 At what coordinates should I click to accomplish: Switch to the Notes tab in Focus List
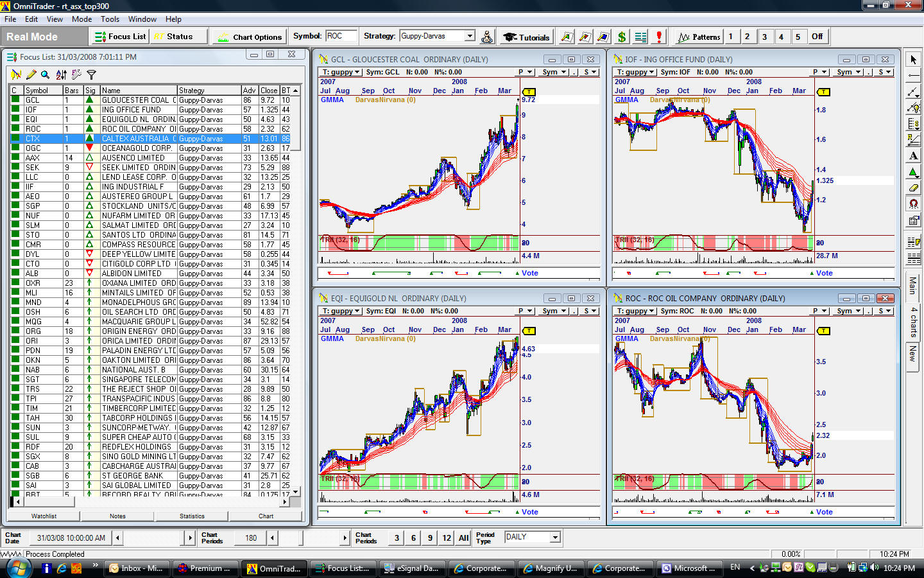pyautogui.click(x=117, y=516)
